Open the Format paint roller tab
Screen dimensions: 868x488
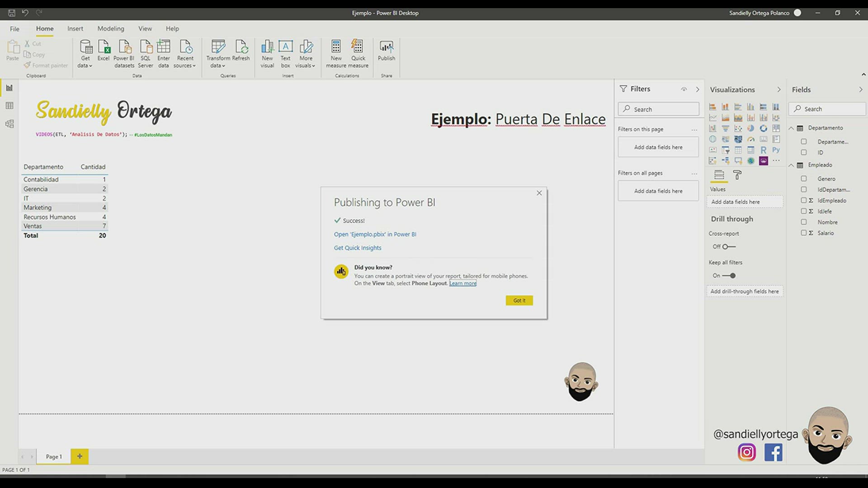(x=737, y=175)
